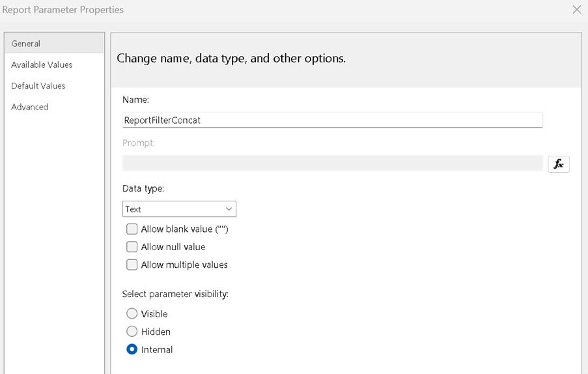Click the 'Data type:' label

pos(143,188)
